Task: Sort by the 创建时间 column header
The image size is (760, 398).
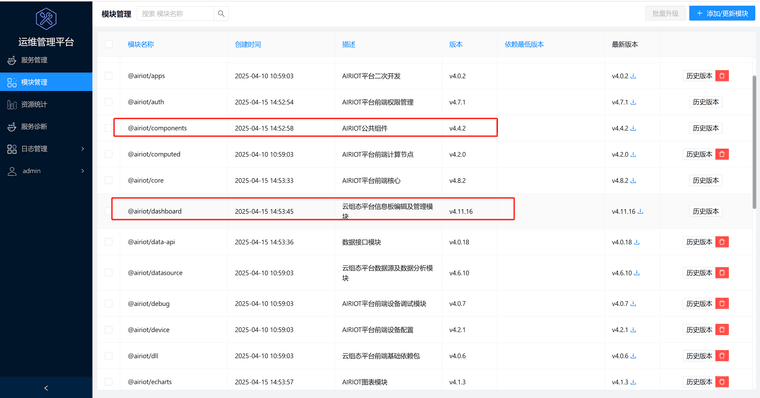Action: click(x=248, y=44)
